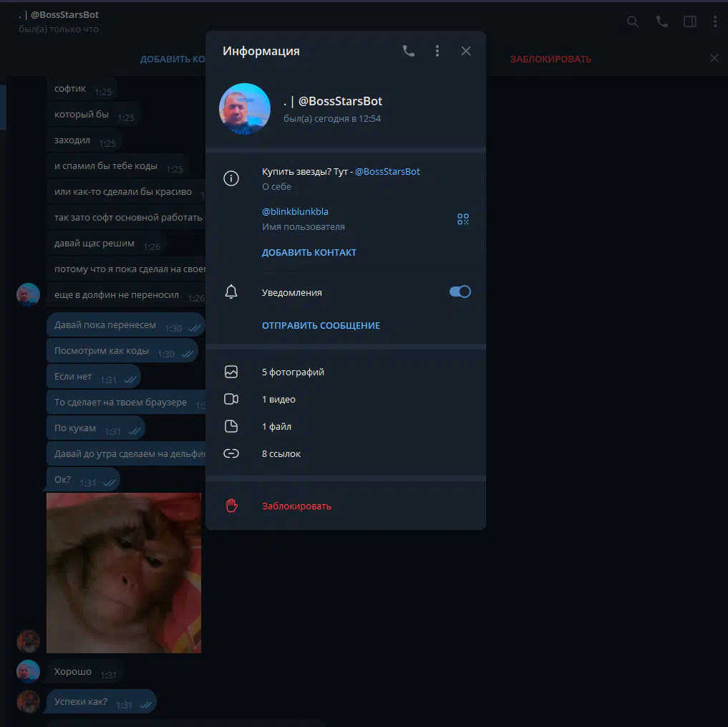Click the message "который бы"
Screen dimensions: 728x727
click(x=93, y=115)
